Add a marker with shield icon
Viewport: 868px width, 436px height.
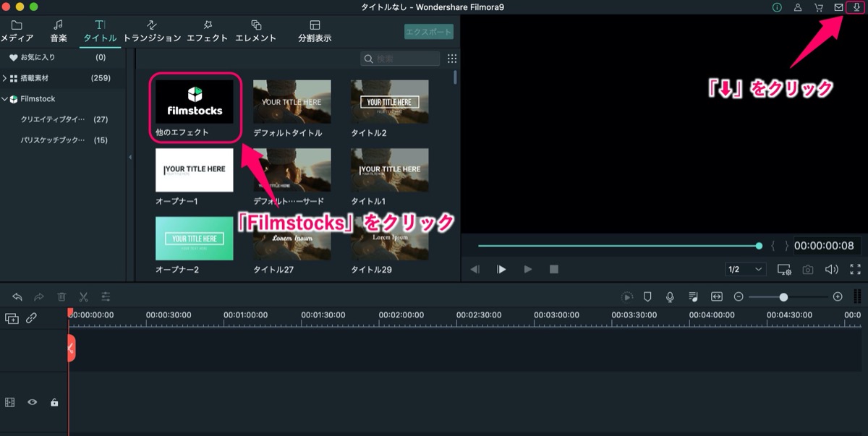tap(647, 296)
